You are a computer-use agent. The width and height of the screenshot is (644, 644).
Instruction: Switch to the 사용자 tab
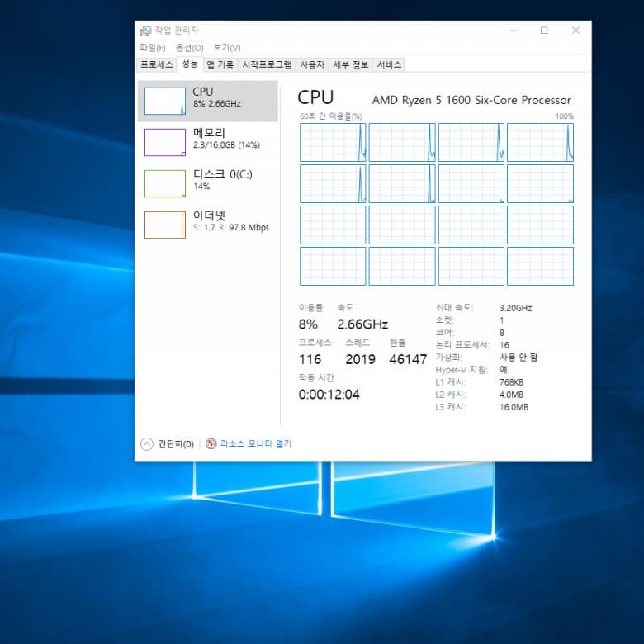(312, 65)
